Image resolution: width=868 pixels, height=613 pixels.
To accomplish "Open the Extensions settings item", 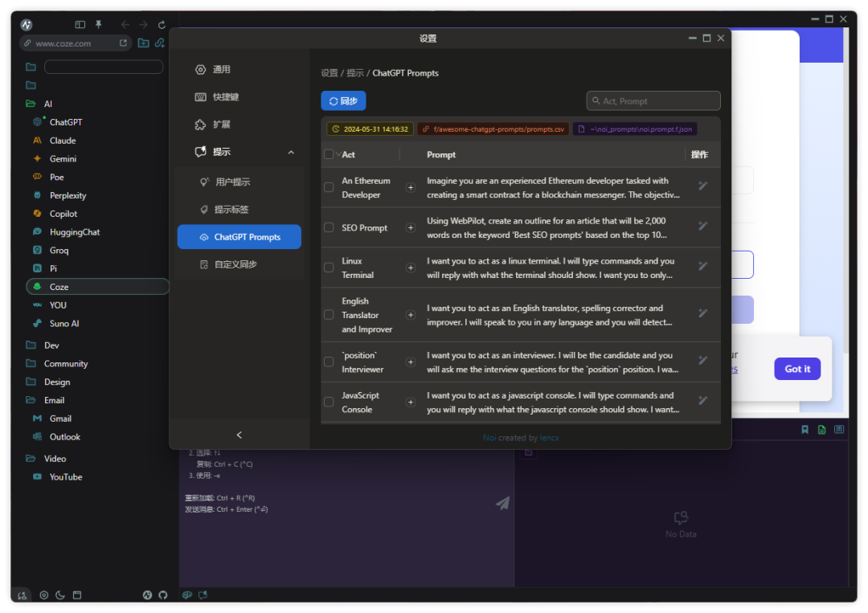I will point(240,125).
